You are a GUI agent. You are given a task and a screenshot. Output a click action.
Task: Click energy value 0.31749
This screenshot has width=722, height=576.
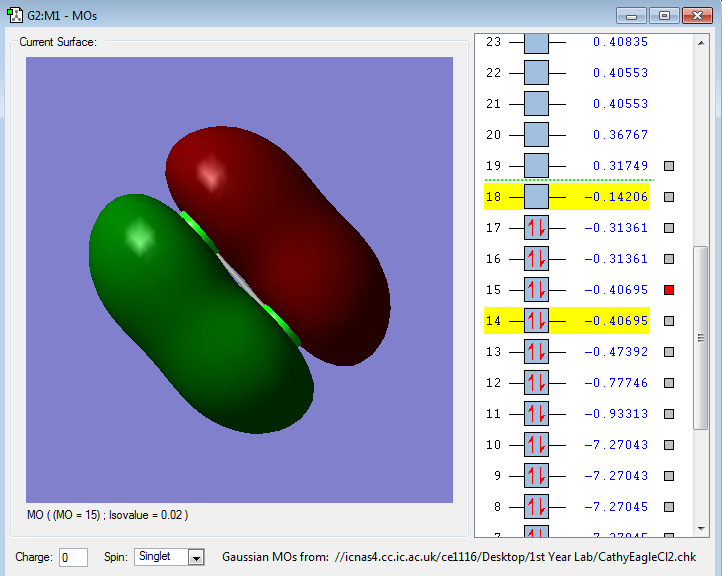(x=620, y=165)
